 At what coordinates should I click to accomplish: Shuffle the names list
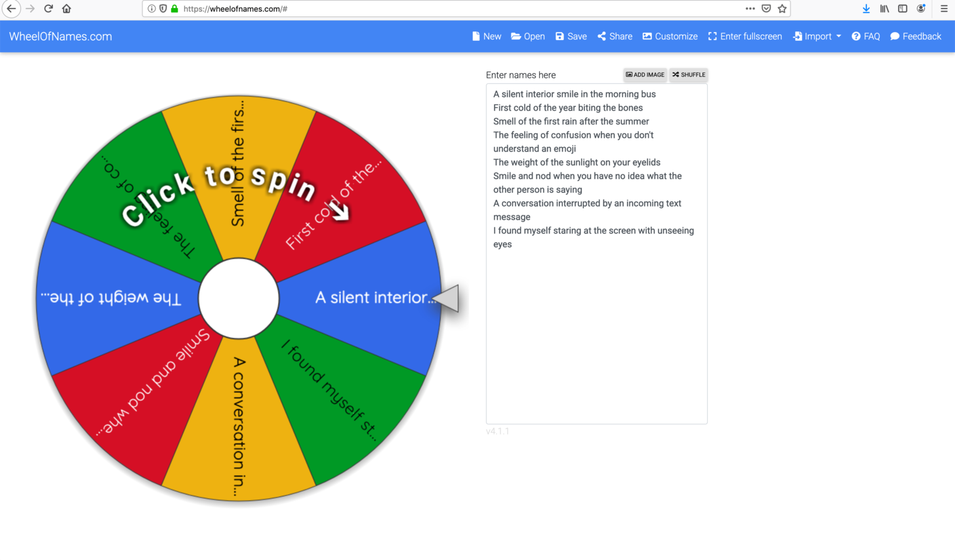click(689, 75)
